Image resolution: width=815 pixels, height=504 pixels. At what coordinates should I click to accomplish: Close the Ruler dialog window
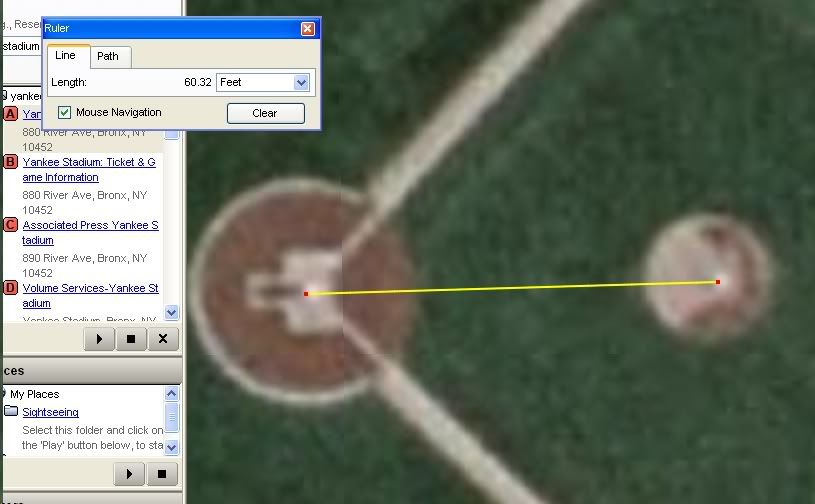coord(308,29)
